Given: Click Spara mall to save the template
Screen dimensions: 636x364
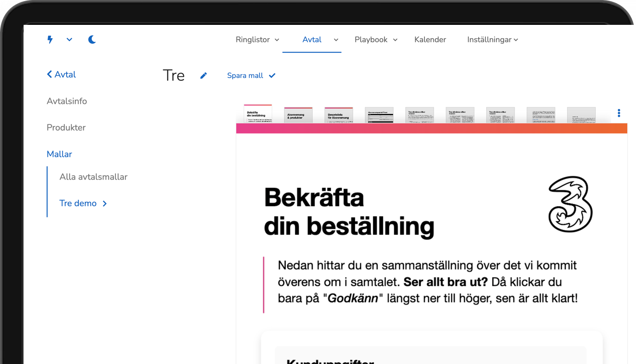Looking at the screenshot, I should (251, 75).
